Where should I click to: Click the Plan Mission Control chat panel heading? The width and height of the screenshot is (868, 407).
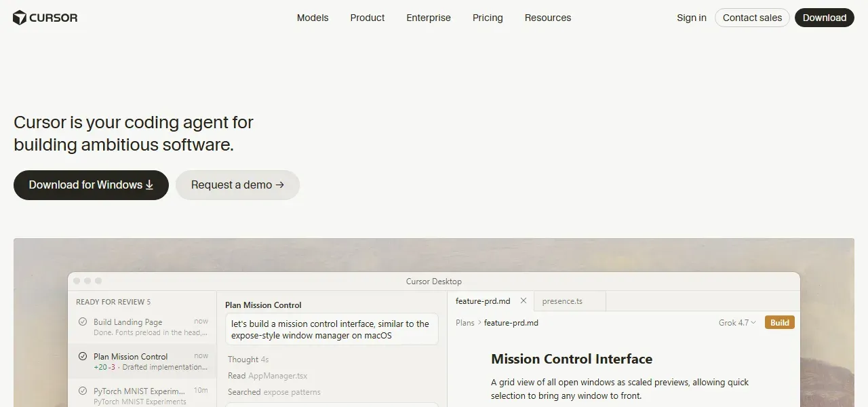(x=263, y=305)
